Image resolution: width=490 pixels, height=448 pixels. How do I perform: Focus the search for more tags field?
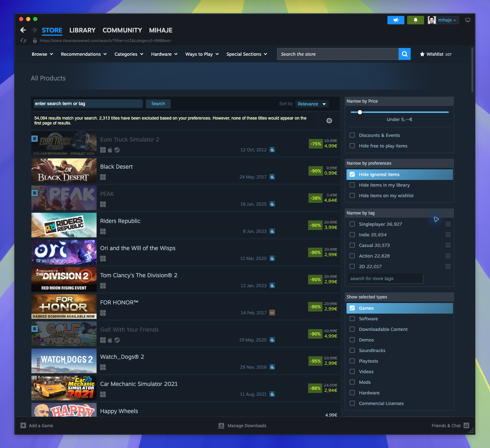(386, 279)
